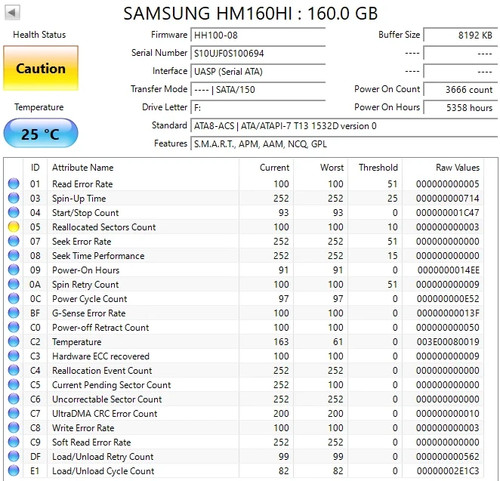500x481 pixels.
Task: Click the status icon for Current Pending Sector Count
Action: pos(14,385)
